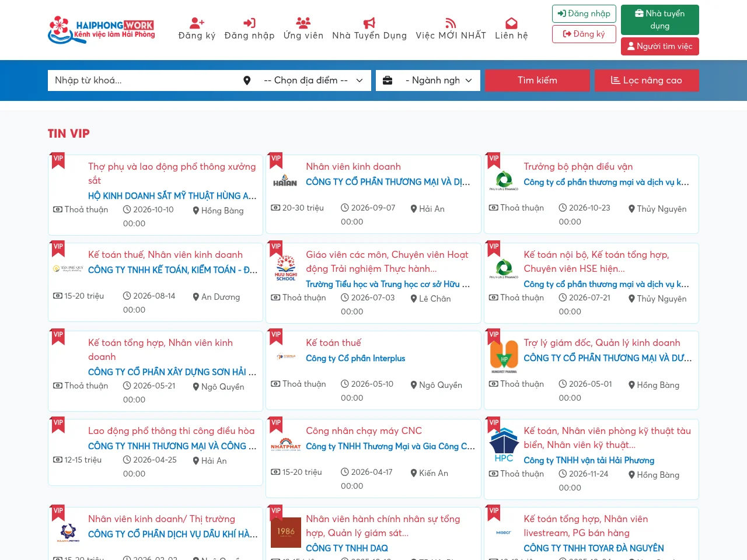Click the red-outlined Đăng ký button
This screenshot has height=560, width=747.
click(584, 34)
